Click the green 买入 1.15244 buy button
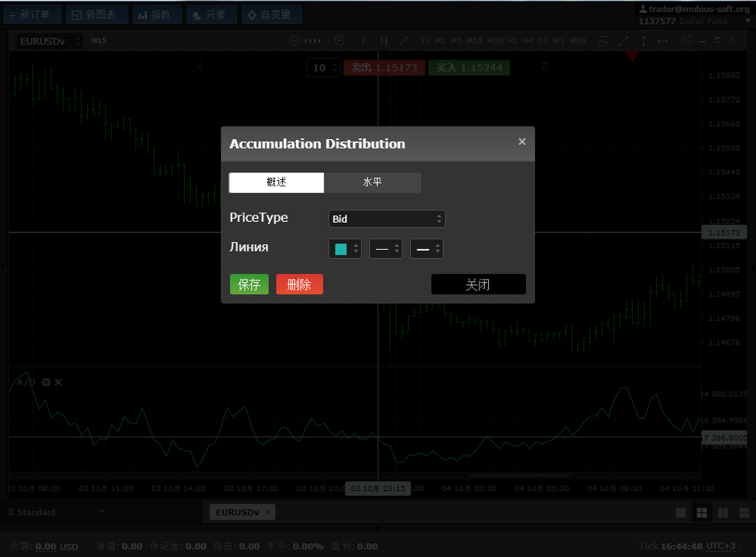Viewport: 756px width, 557px height. coord(469,68)
